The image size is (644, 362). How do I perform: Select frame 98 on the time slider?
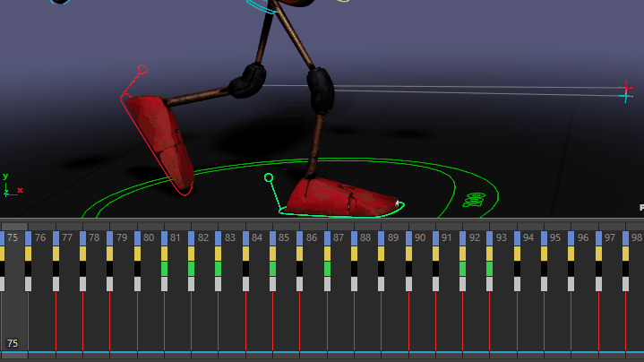(636, 237)
